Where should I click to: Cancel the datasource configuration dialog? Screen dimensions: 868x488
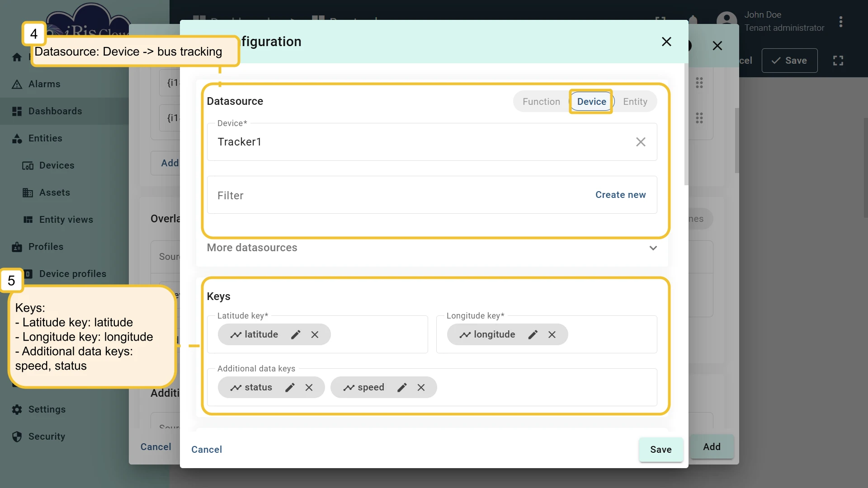(x=207, y=450)
